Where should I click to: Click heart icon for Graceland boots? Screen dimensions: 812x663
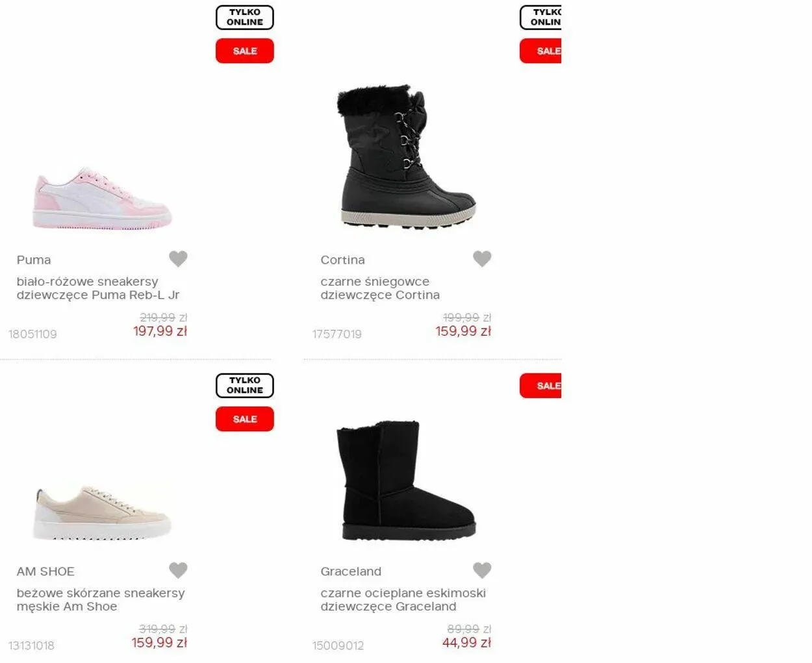[482, 570]
